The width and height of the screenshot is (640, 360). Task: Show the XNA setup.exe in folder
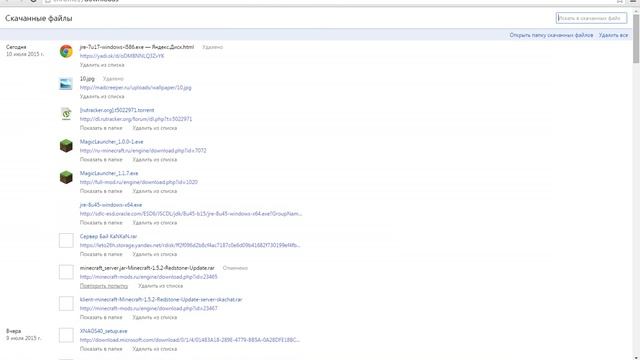(101, 349)
